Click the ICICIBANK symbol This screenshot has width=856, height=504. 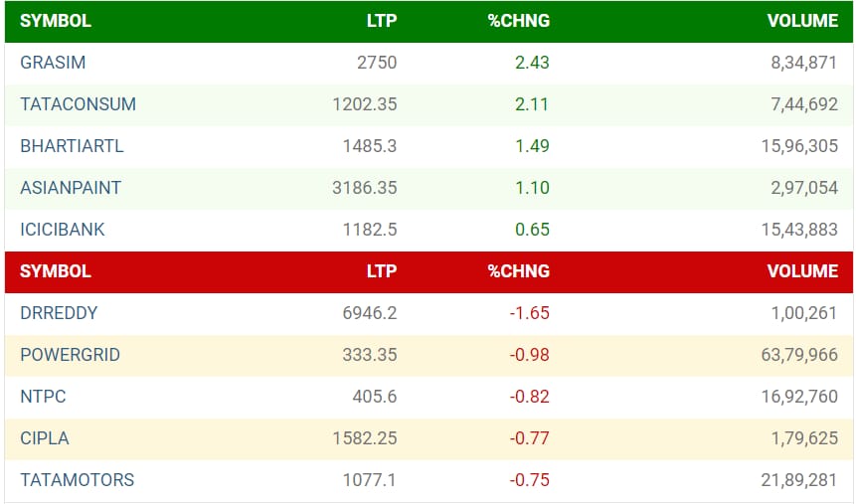pyautogui.click(x=63, y=230)
